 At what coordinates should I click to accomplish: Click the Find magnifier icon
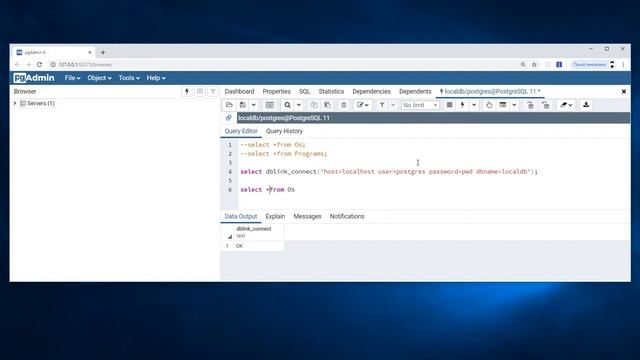point(288,105)
